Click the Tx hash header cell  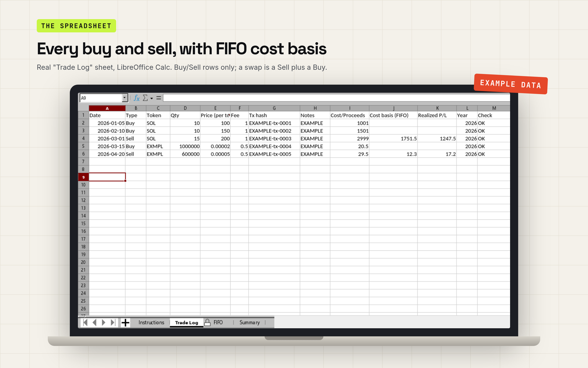(x=274, y=116)
